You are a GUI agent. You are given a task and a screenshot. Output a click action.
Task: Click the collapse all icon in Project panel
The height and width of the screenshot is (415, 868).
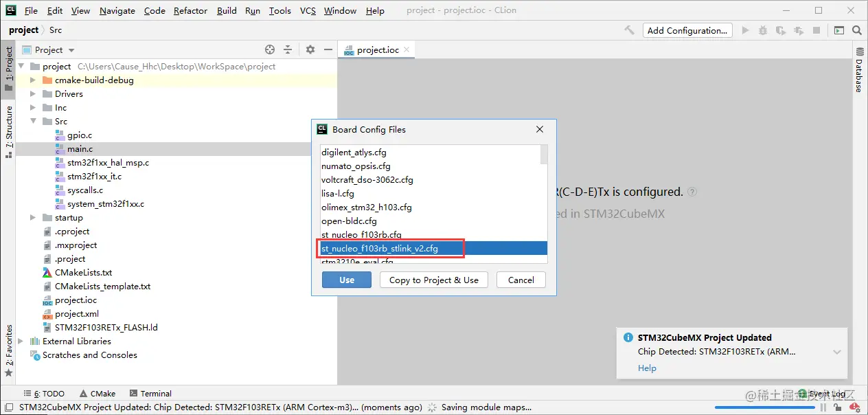tap(288, 49)
